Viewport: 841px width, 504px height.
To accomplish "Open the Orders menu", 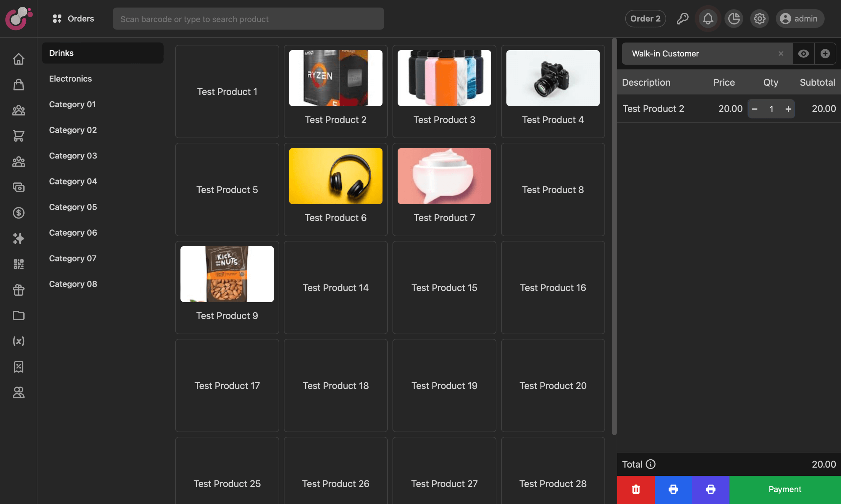I will 74,19.
